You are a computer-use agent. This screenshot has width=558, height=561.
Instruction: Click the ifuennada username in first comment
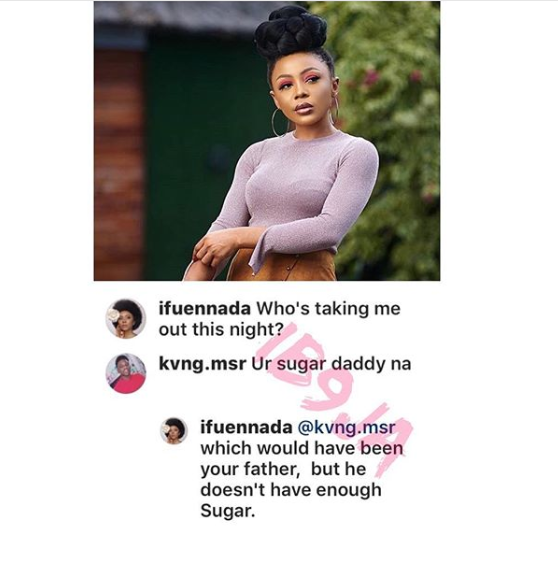click(205, 308)
